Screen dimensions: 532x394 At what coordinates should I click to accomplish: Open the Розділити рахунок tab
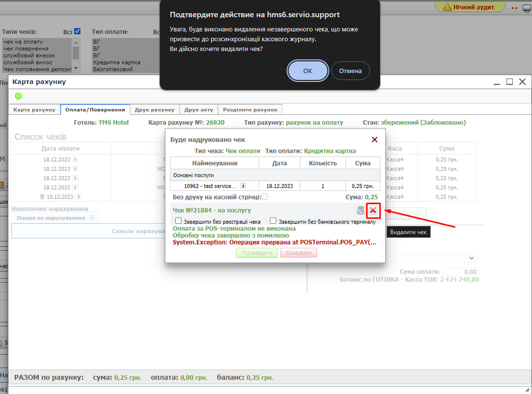point(250,110)
